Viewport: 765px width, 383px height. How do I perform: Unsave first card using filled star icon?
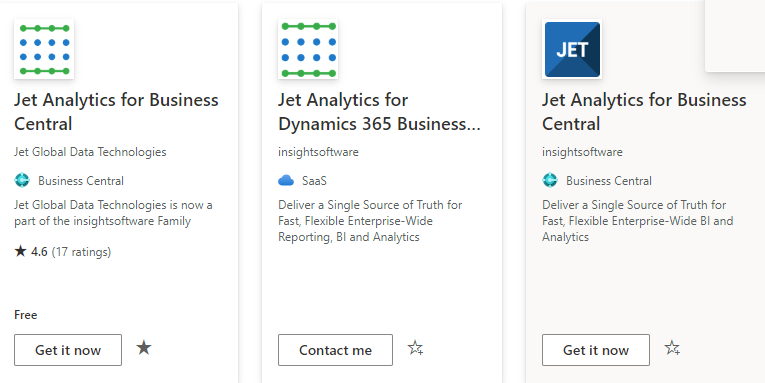point(143,348)
